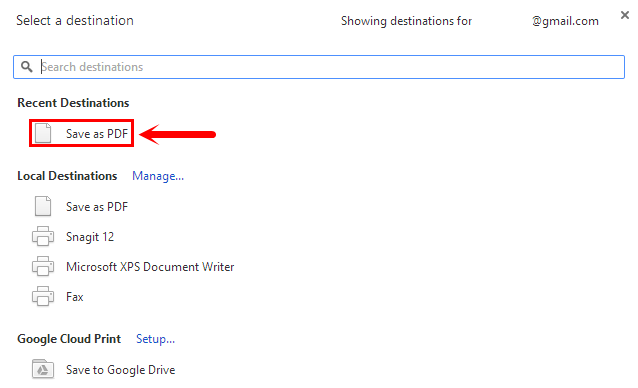Click the page icon under Recent Destinations
The image size is (638, 388).
coord(43,133)
